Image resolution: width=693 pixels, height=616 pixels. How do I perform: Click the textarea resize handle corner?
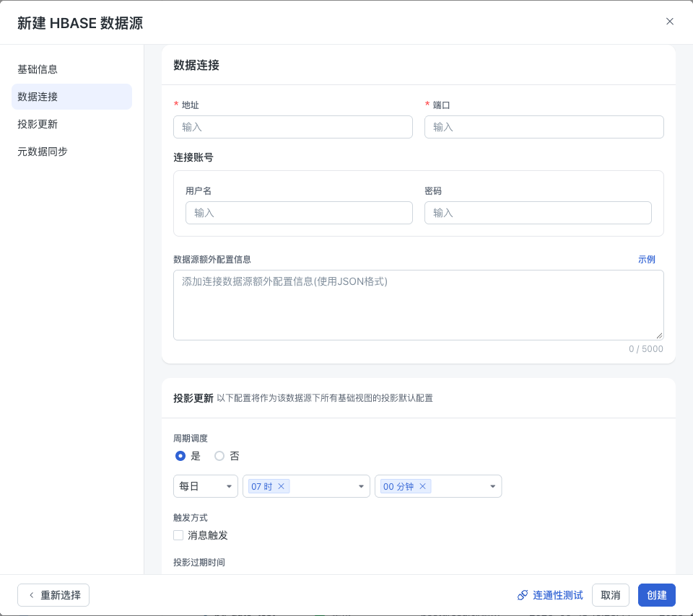click(x=659, y=335)
